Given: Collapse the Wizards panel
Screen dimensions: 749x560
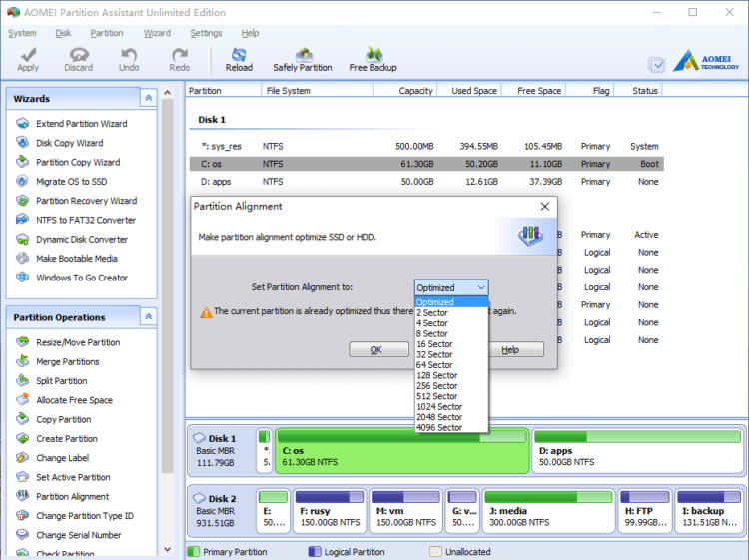Looking at the screenshot, I should [148, 98].
